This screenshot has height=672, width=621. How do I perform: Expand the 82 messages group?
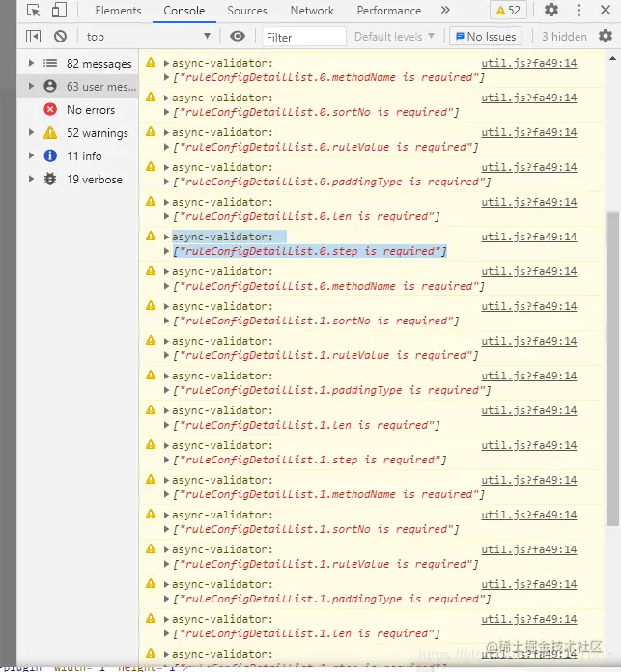click(31, 63)
